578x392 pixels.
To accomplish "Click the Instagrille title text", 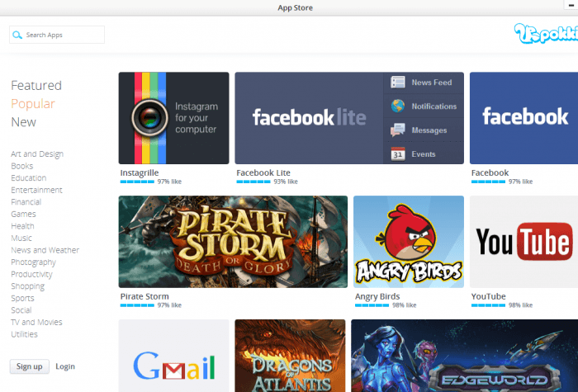I will point(140,172).
